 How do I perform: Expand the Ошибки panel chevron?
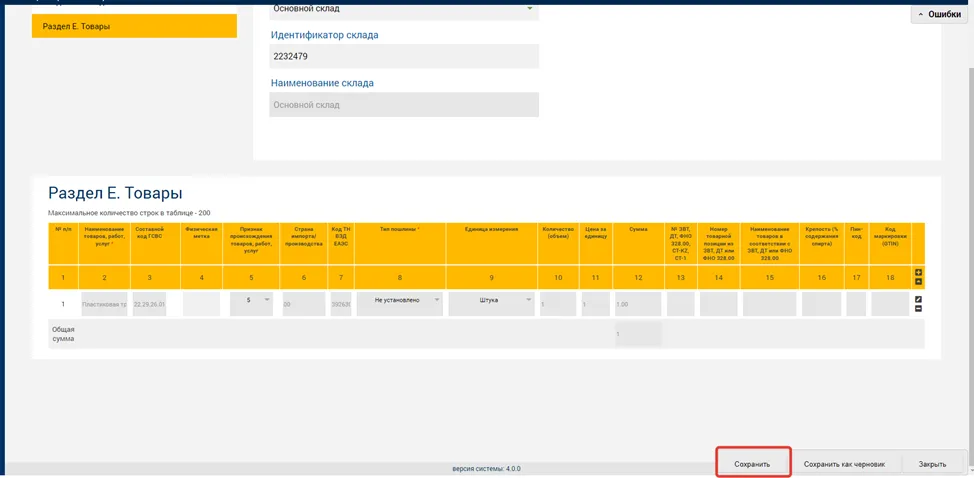(x=920, y=14)
